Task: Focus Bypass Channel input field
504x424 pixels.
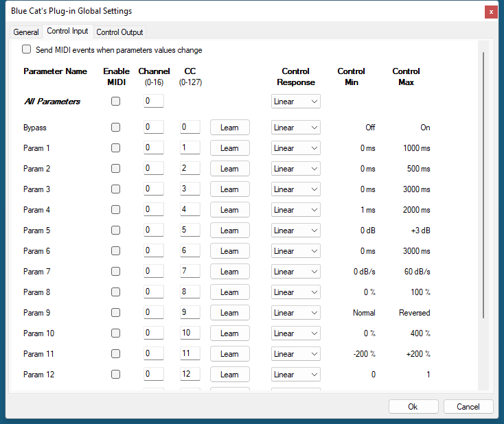Action: coord(154,127)
